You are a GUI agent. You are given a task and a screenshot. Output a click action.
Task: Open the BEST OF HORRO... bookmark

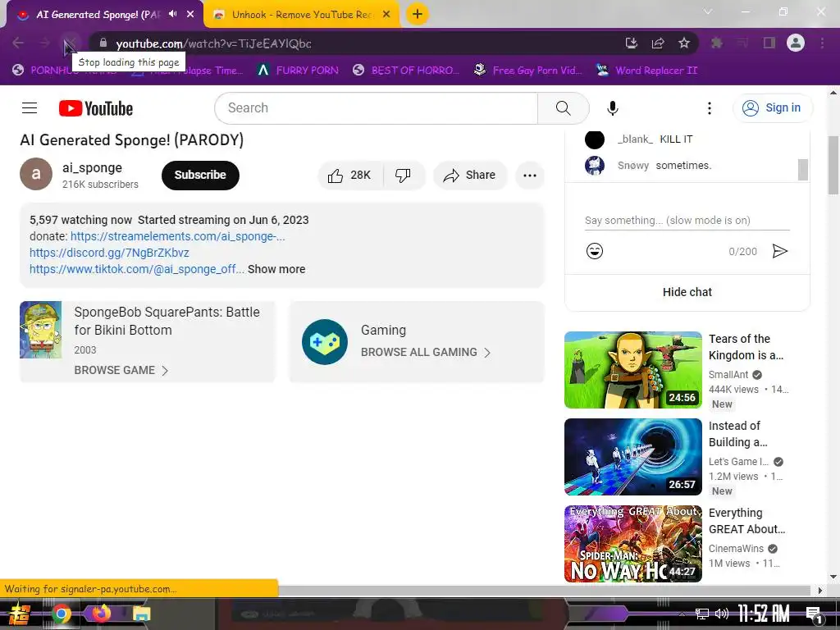pos(406,71)
